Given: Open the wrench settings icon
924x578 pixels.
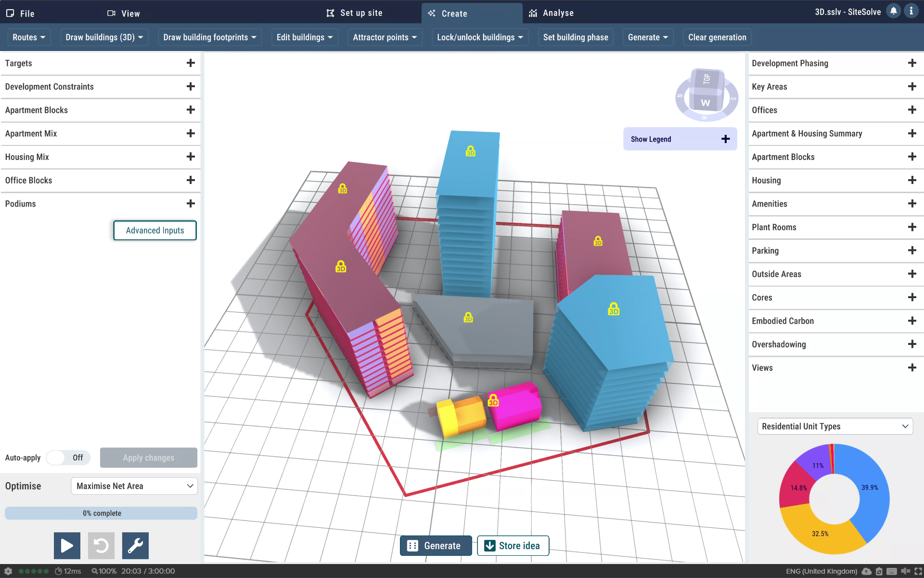Looking at the screenshot, I should 135,545.
